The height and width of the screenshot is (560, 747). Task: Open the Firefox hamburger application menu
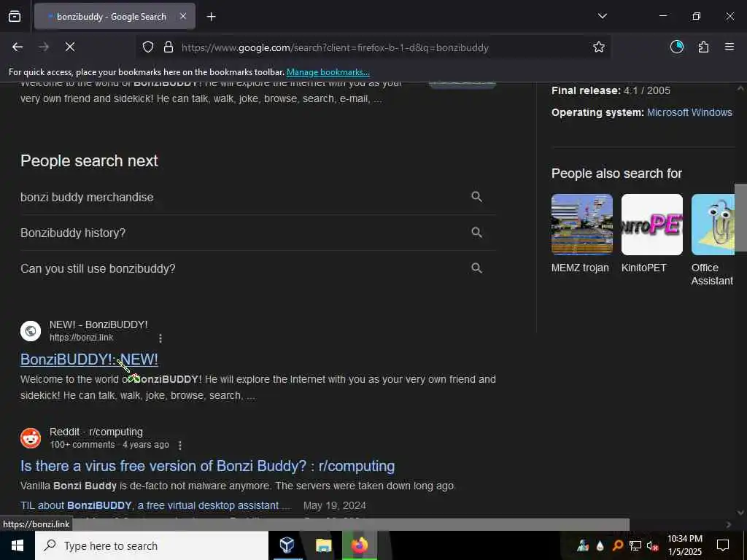click(x=729, y=47)
